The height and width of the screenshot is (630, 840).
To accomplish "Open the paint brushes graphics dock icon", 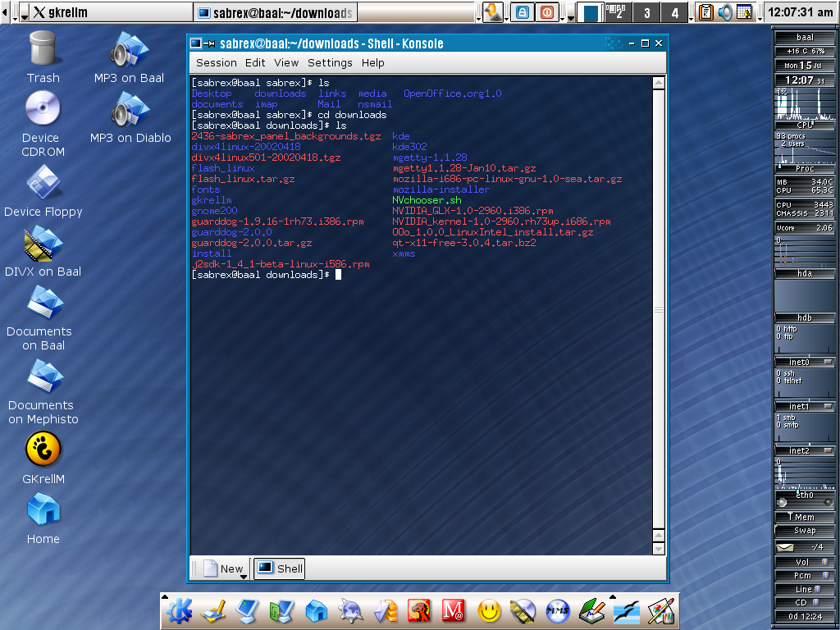I will [661, 610].
